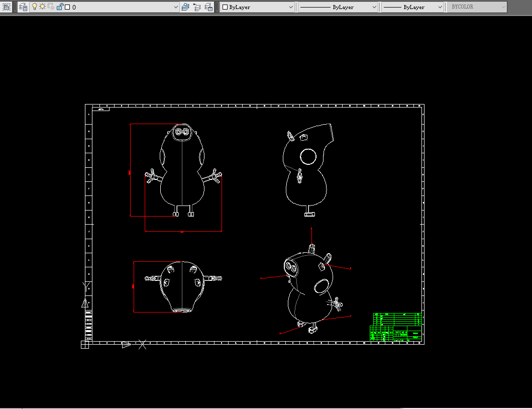Toggle the layer on/off lightbulb icon
The image size is (532, 409).
pos(34,7)
